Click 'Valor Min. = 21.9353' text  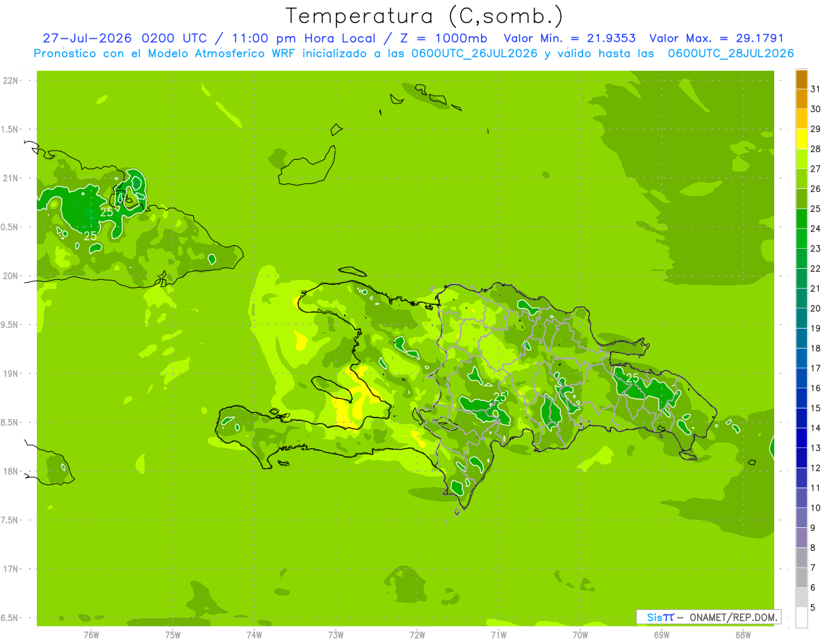570,38
